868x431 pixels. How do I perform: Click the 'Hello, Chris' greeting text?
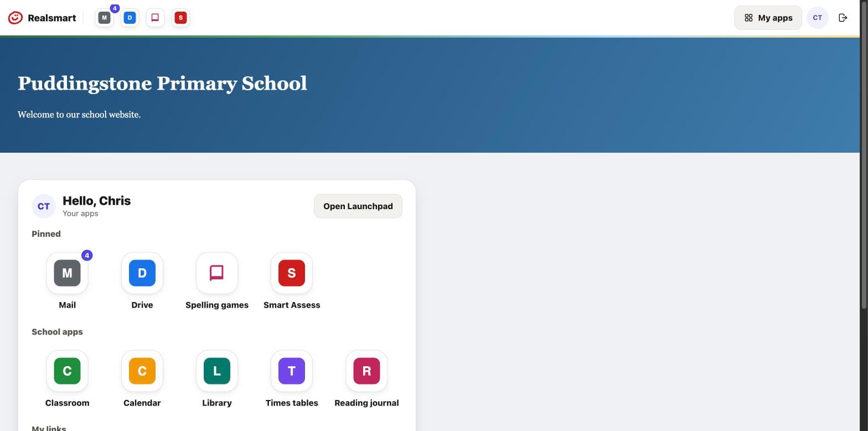point(97,201)
